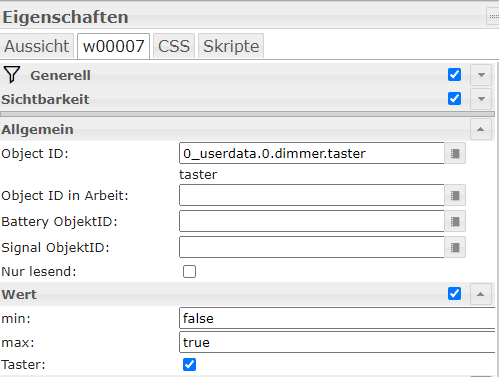Click the filter funnel icon beside Generell
Viewport: 499px width, 377px height.
coord(12,74)
